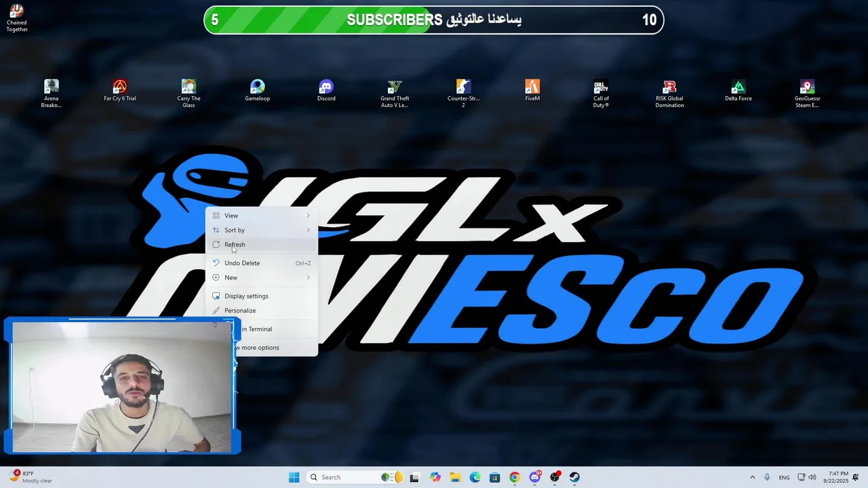Open the clock showing 7:47 PM

tap(837, 477)
